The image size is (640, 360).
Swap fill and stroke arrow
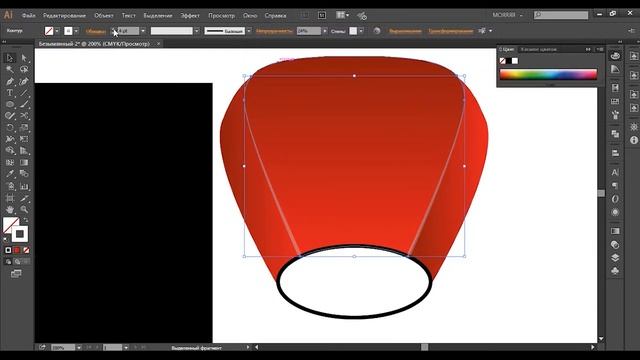(26, 220)
